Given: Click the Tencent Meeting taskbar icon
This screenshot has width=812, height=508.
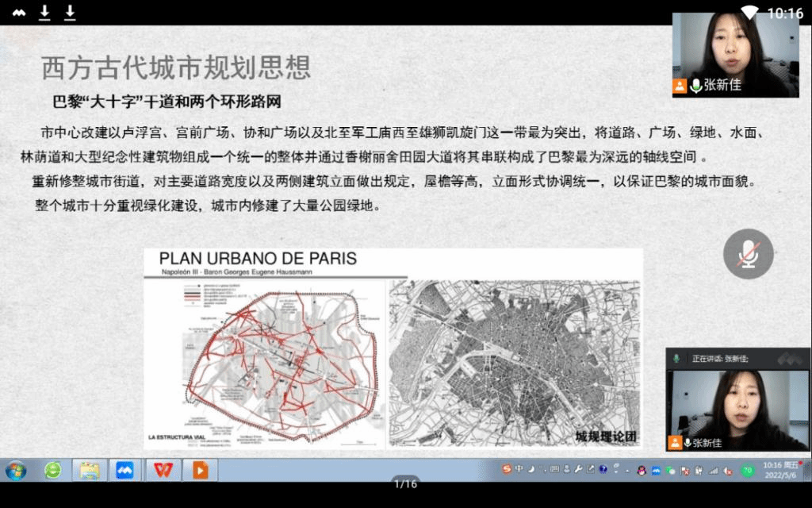Looking at the screenshot, I should pos(124,471).
